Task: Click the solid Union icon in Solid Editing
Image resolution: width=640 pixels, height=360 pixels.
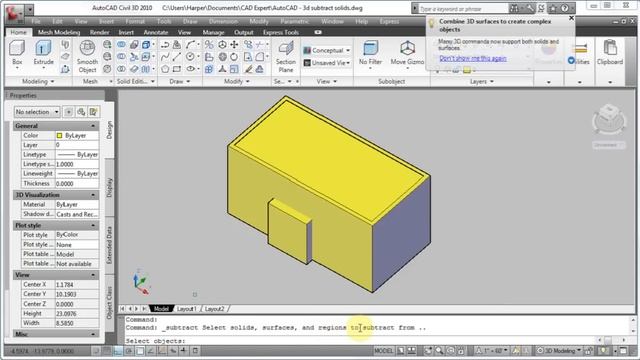Action: [x=121, y=44]
